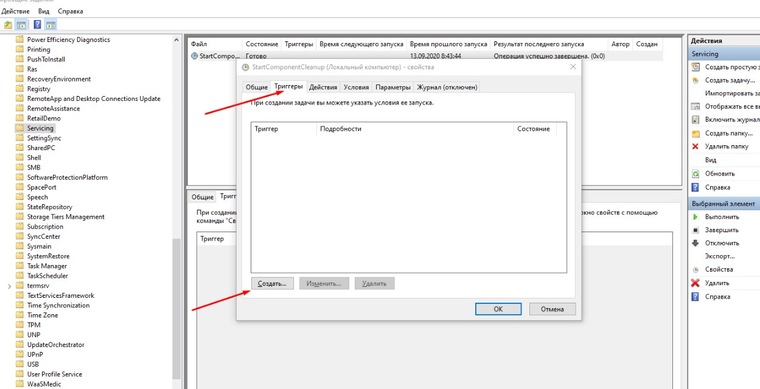Sort by Время прошлого запуска column
The image size is (760, 389).
[448, 44]
